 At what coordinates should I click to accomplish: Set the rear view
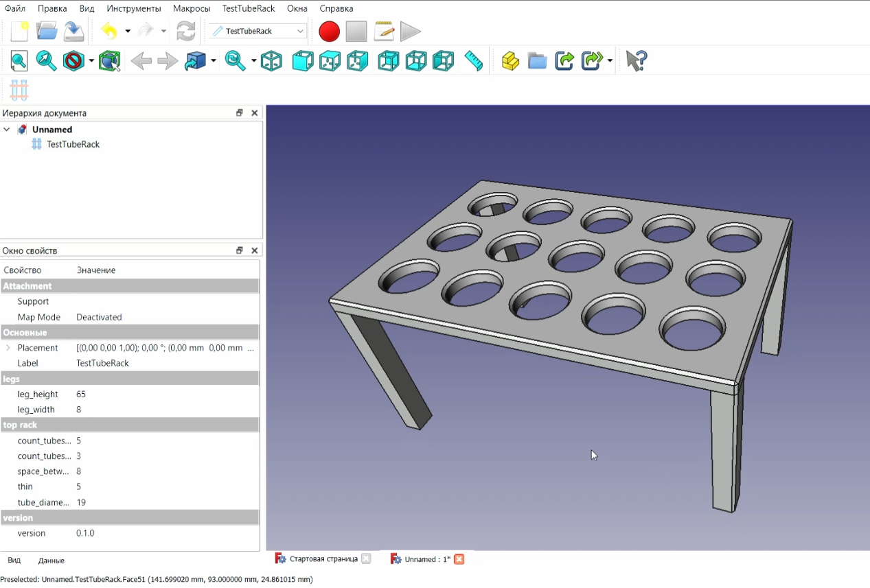[389, 61]
